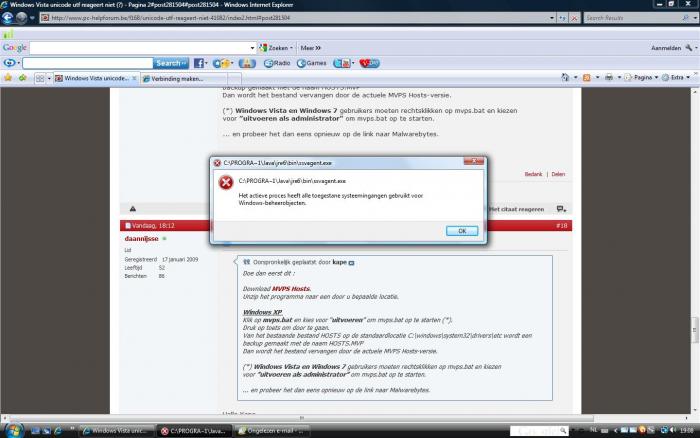
Task: Open Favorites with the star icon
Action: 8,78
